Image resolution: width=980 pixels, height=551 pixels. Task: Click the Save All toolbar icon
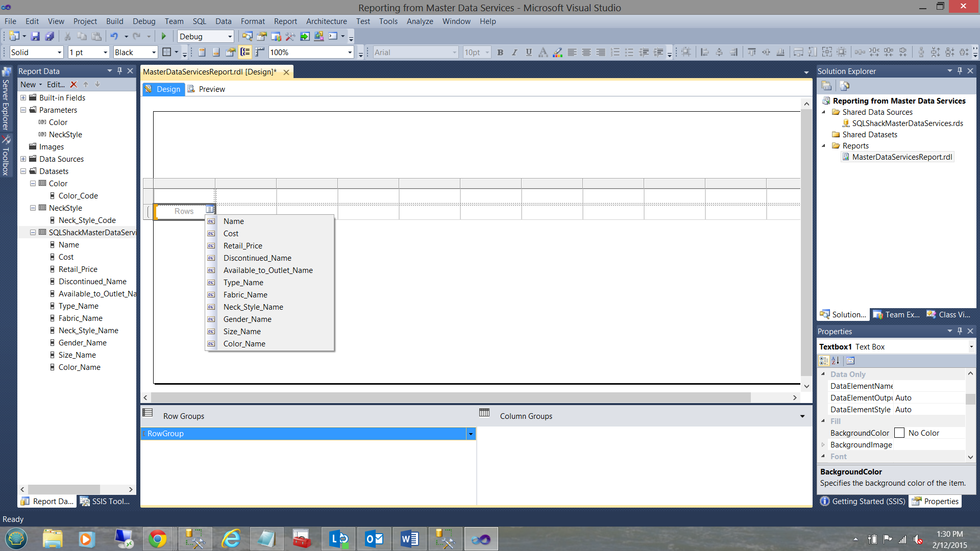pos(50,36)
